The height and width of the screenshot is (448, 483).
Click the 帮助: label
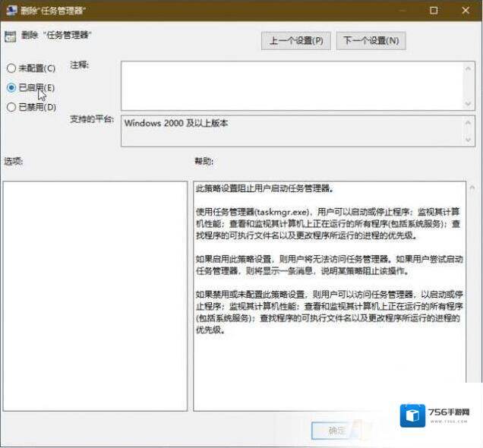[x=204, y=161]
